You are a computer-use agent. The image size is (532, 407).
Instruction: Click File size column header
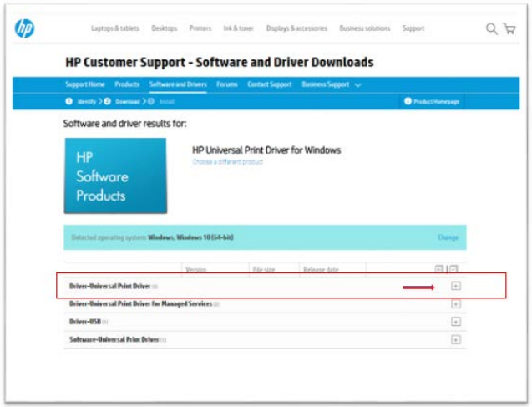pos(264,270)
